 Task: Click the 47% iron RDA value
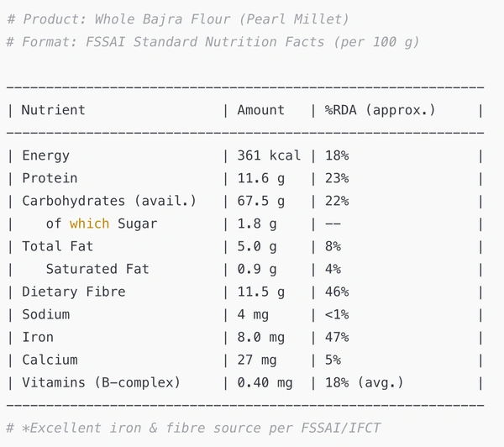336,337
